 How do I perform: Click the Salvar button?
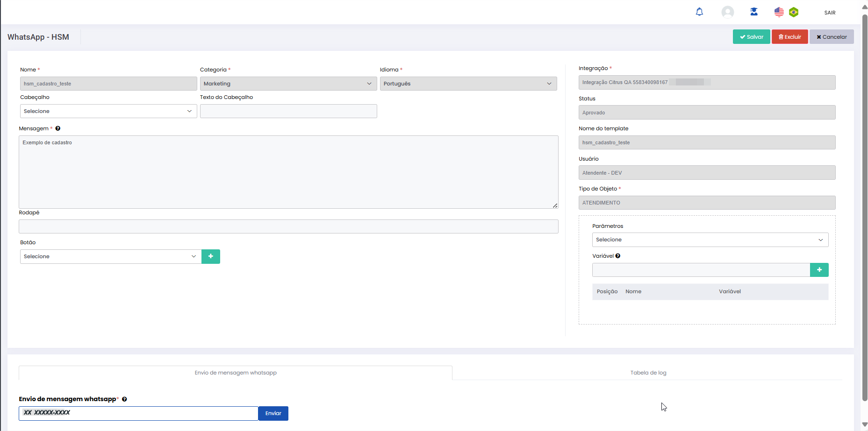pos(751,37)
